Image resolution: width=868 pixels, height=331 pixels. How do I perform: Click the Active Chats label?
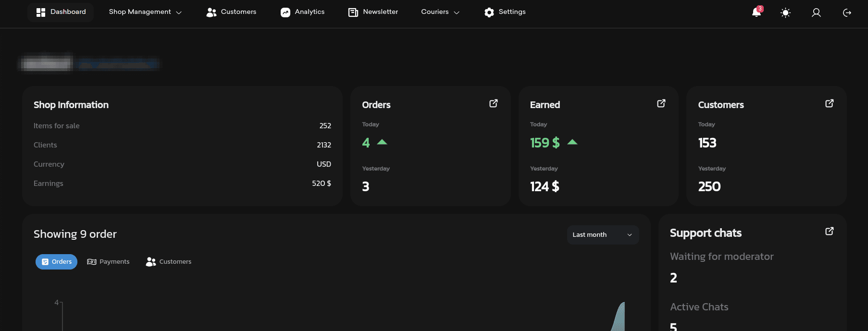click(x=699, y=307)
